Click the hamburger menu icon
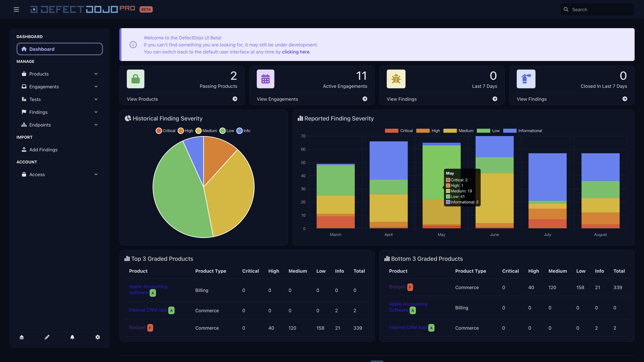This screenshot has height=362, width=644. [16, 9]
